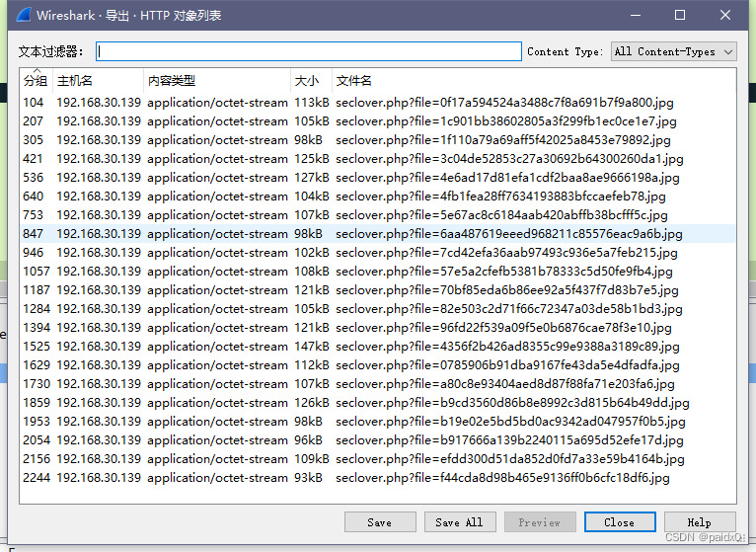Image resolution: width=756 pixels, height=552 pixels.
Task: Select the row for packet 207
Action: coord(378,121)
